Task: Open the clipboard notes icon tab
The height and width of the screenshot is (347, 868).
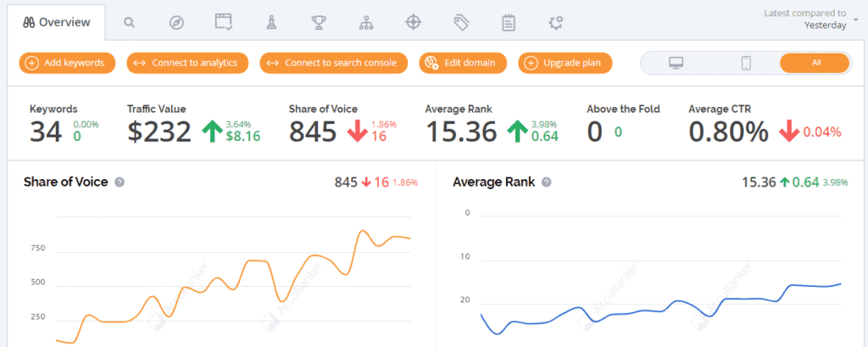Action: click(x=509, y=22)
